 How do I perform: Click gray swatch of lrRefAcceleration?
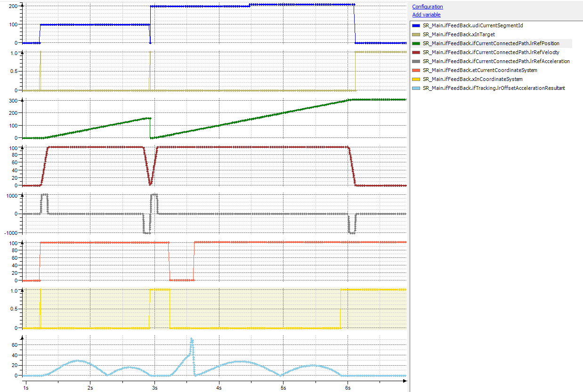click(x=416, y=61)
